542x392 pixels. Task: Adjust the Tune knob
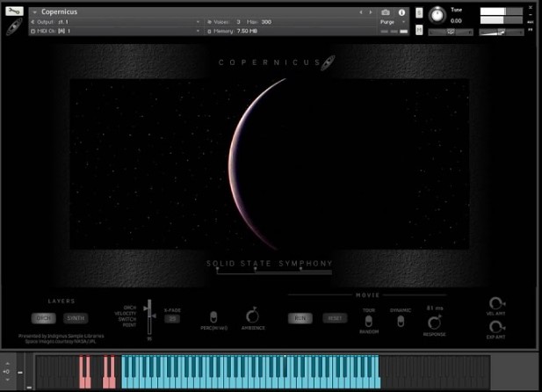(437, 15)
